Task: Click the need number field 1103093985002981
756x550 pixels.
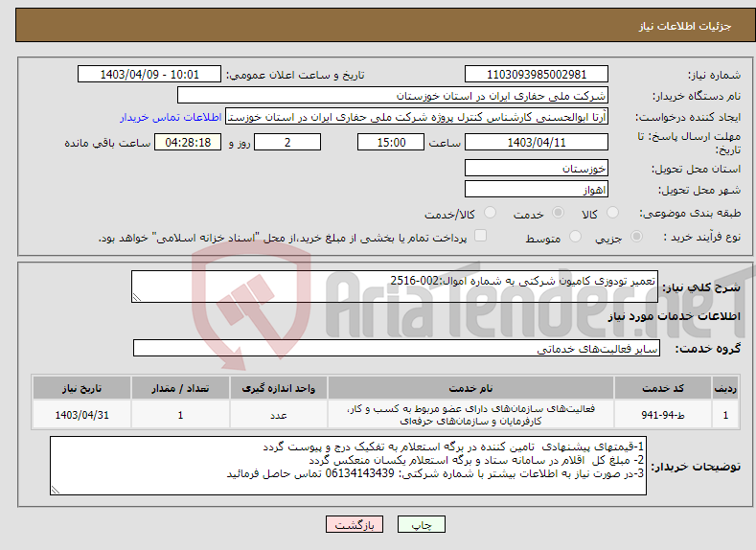Action: tap(537, 74)
